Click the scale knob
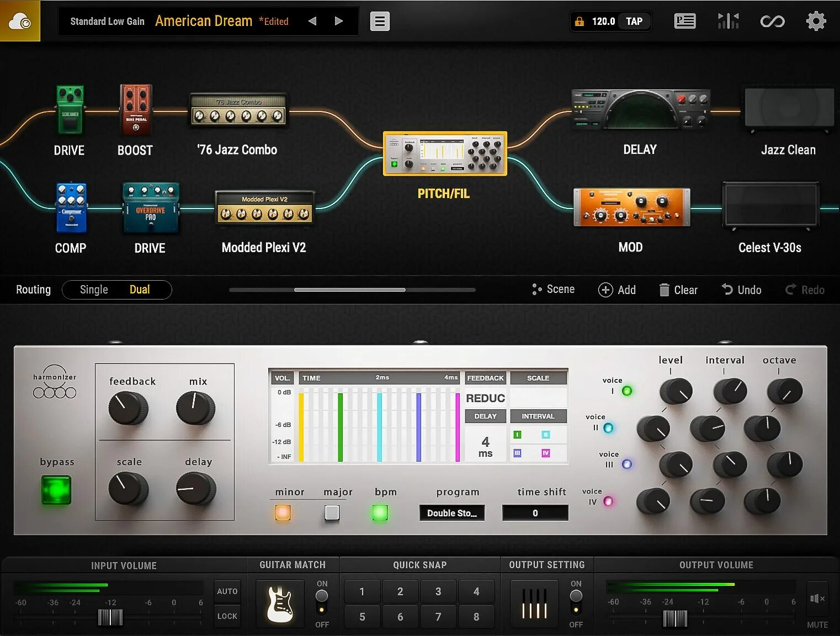The width and height of the screenshot is (840, 636). coord(128,489)
